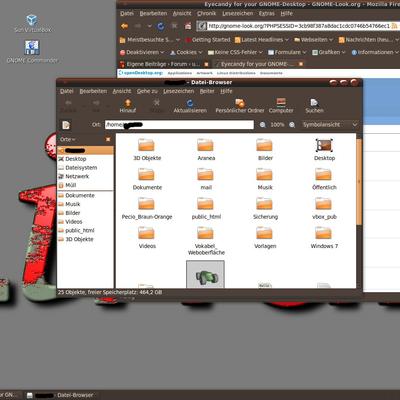
Task: Open the Windows 7 folder
Action: 324,238
